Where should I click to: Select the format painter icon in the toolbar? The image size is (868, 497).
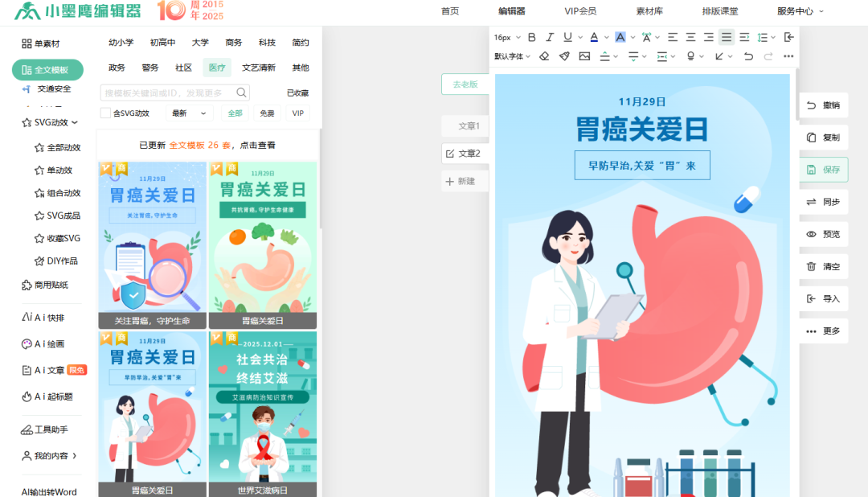(566, 55)
